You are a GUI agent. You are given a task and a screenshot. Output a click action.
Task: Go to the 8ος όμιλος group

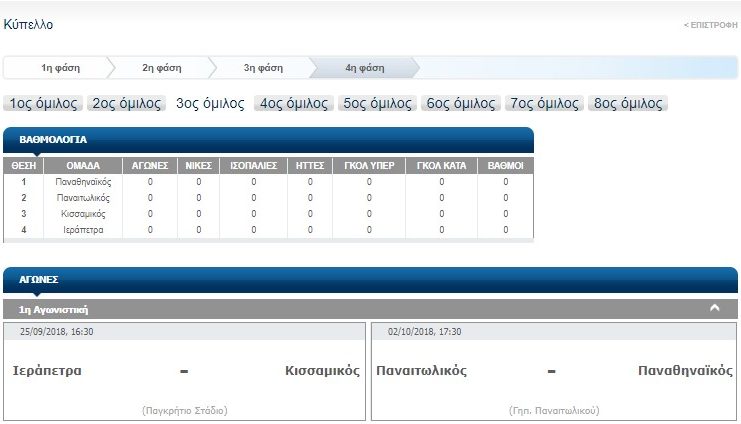click(628, 103)
